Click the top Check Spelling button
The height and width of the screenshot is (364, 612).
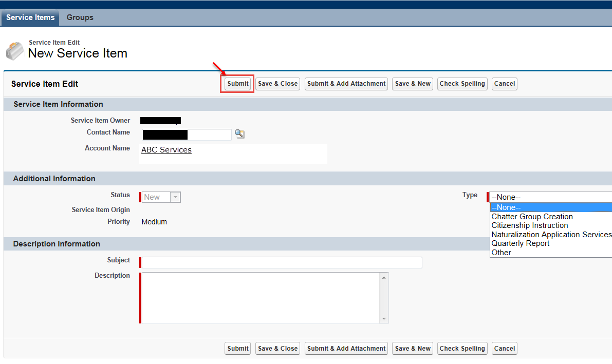pyautogui.click(x=462, y=84)
